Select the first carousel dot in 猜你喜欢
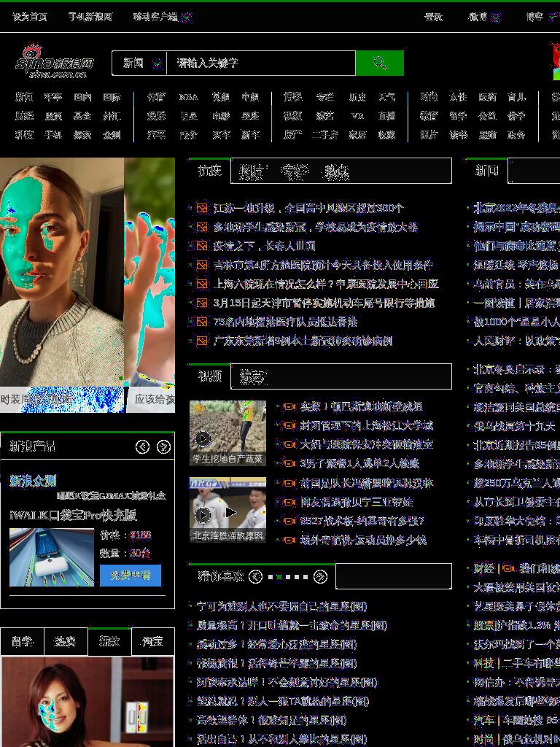560x747 pixels. (x=271, y=577)
